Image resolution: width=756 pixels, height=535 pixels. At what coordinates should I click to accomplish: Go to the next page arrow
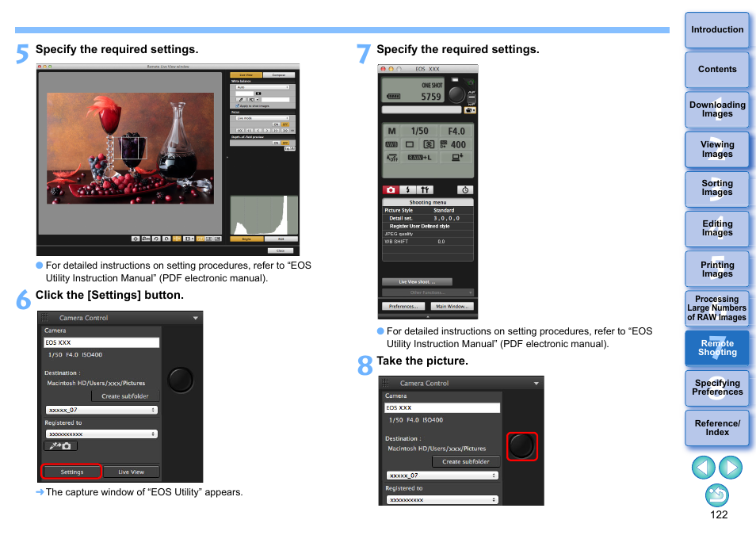(731, 468)
